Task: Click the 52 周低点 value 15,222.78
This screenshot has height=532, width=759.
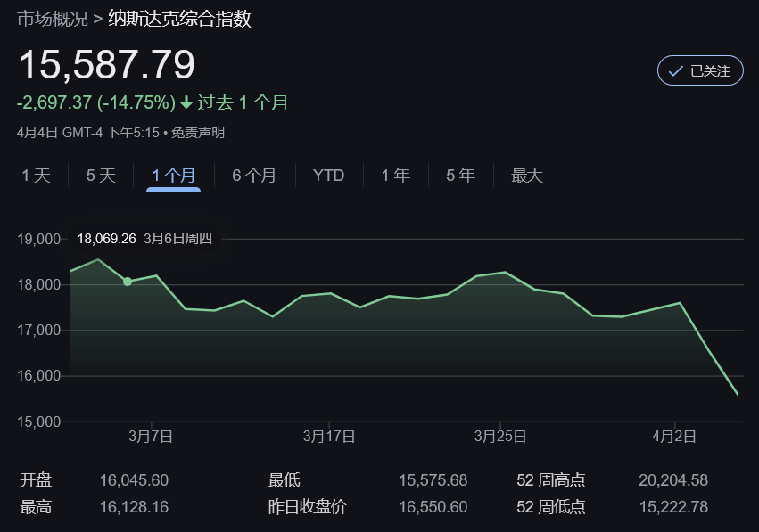Action: tap(673, 507)
